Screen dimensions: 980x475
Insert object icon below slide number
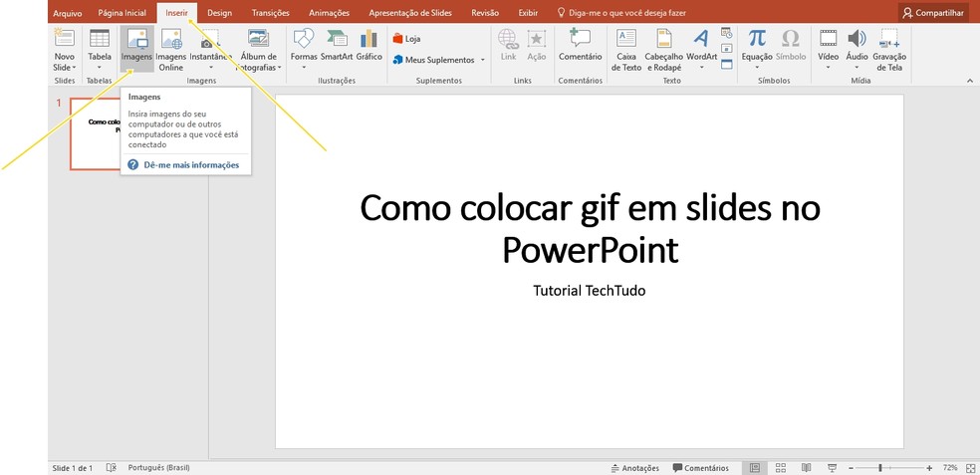click(x=726, y=64)
